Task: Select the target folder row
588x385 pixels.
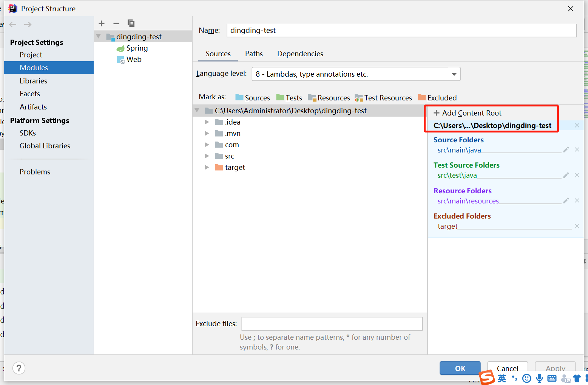Action: (310, 167)
